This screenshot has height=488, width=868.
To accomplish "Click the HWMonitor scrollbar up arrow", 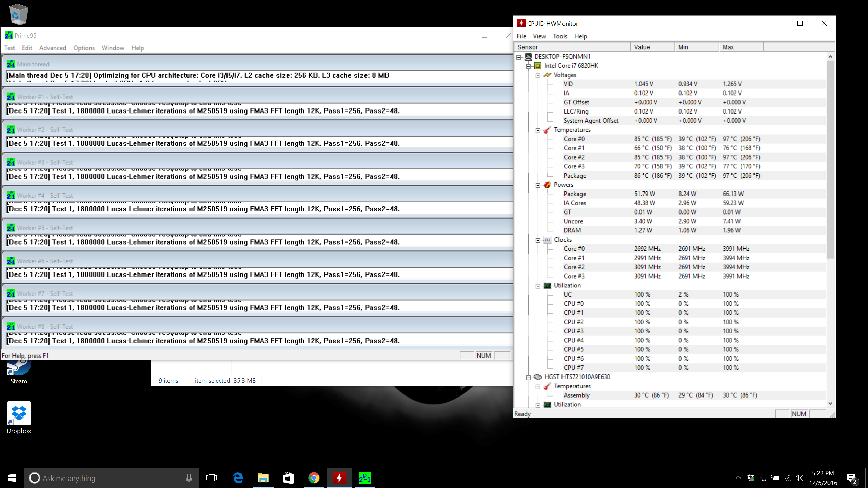I will point(830,56).
